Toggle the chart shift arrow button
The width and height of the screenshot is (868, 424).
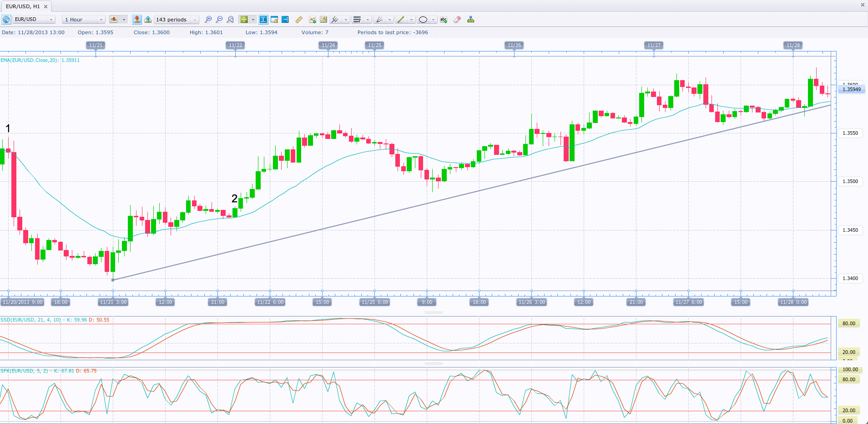[x=285, y=20]
